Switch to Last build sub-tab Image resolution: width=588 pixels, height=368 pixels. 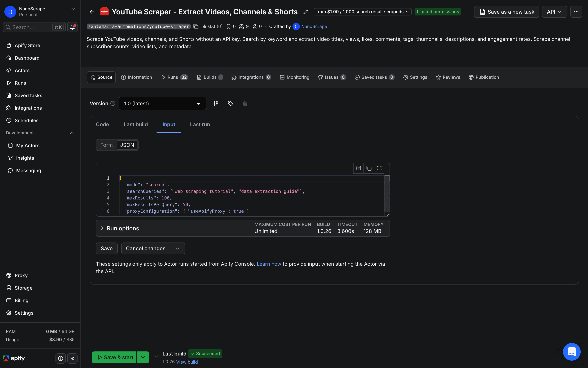point(136,124)
